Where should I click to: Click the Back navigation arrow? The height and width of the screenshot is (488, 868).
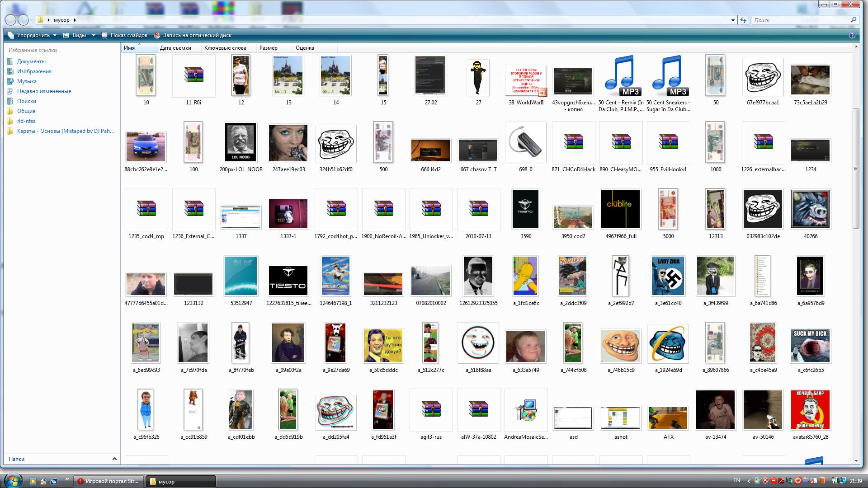[x=10, y=20]
